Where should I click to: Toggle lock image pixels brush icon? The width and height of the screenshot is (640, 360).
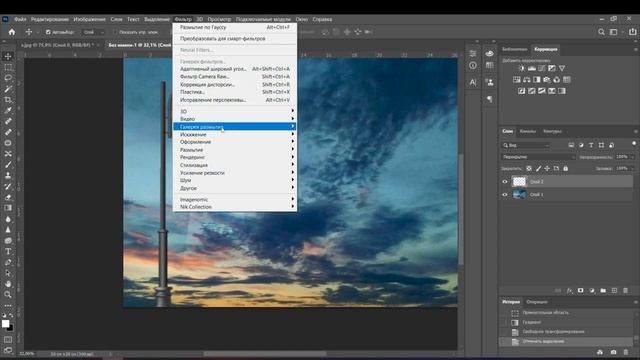[538, 168]
